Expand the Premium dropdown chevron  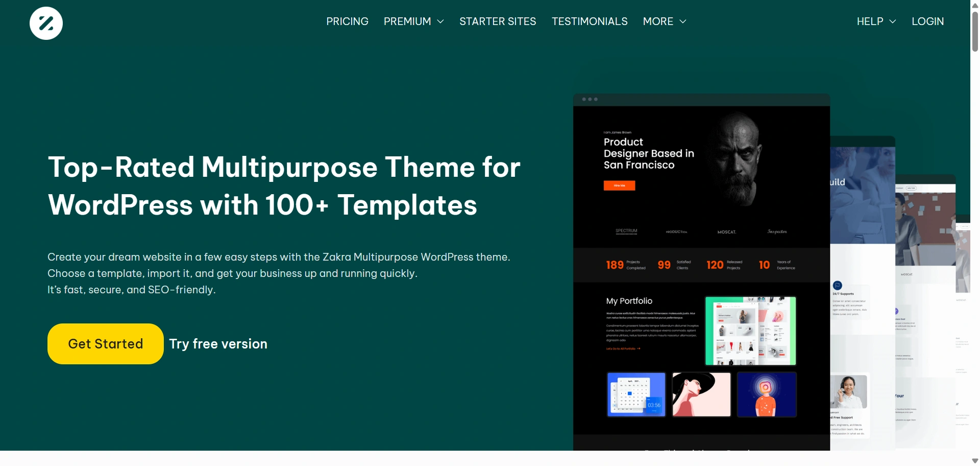(440, 21)
